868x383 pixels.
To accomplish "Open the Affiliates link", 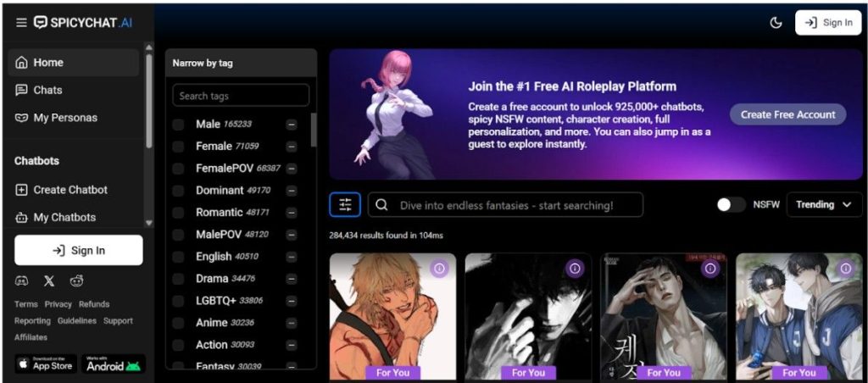I will [31, 337].
